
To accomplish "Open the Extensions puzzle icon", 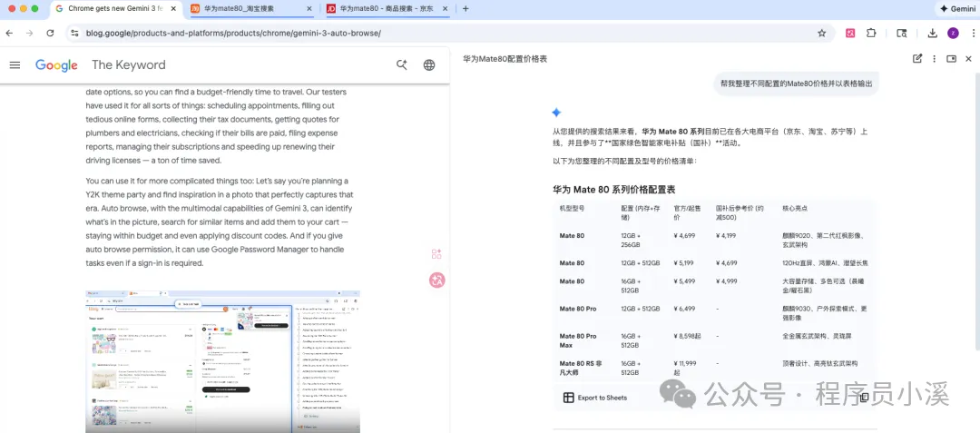I will [x=870, y=33].
